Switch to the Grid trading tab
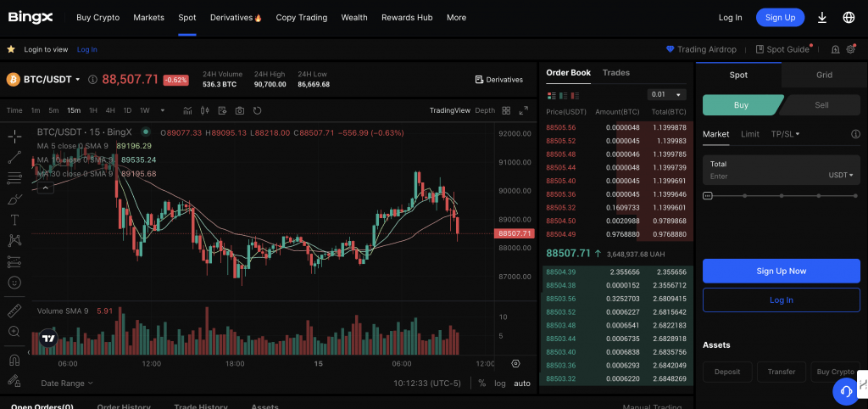Screen dimensions: 868x409 [824, 75]
